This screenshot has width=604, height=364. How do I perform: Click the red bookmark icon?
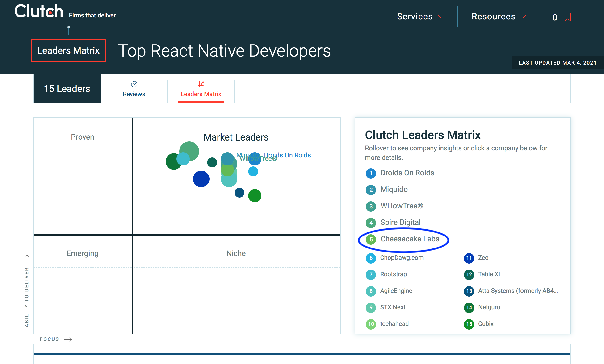click(x=567, y=17)
